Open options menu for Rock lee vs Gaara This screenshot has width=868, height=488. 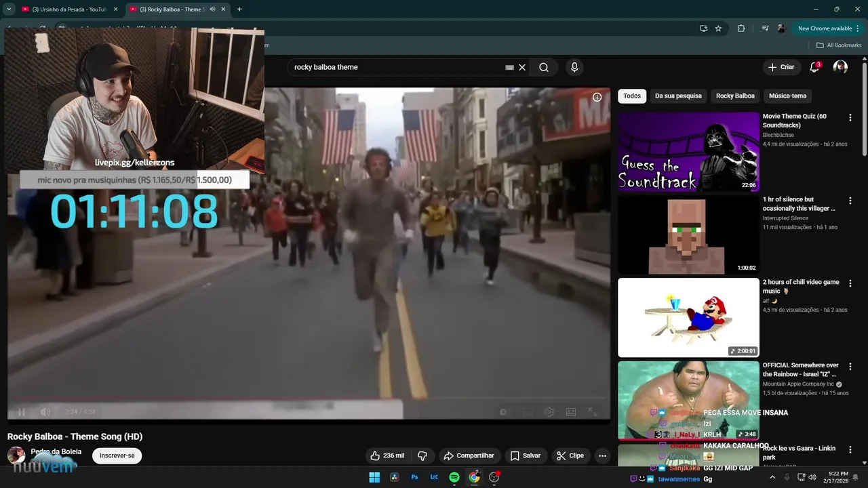[850, 449]
